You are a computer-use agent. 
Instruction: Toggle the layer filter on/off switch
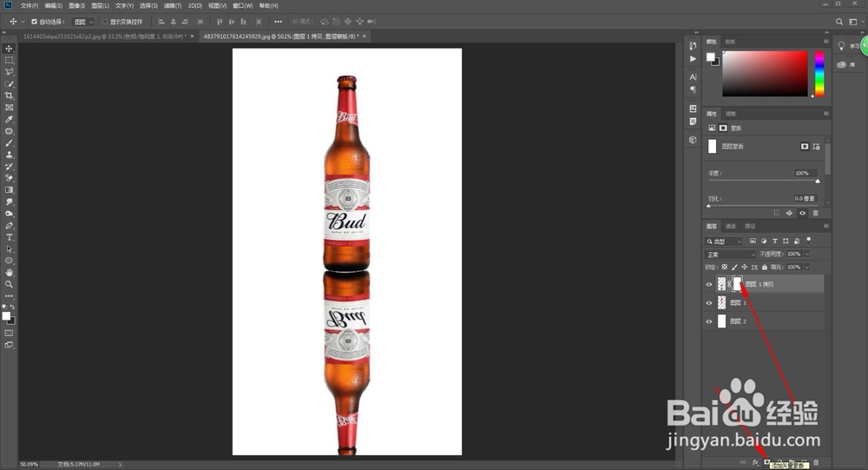click(809, 241)
